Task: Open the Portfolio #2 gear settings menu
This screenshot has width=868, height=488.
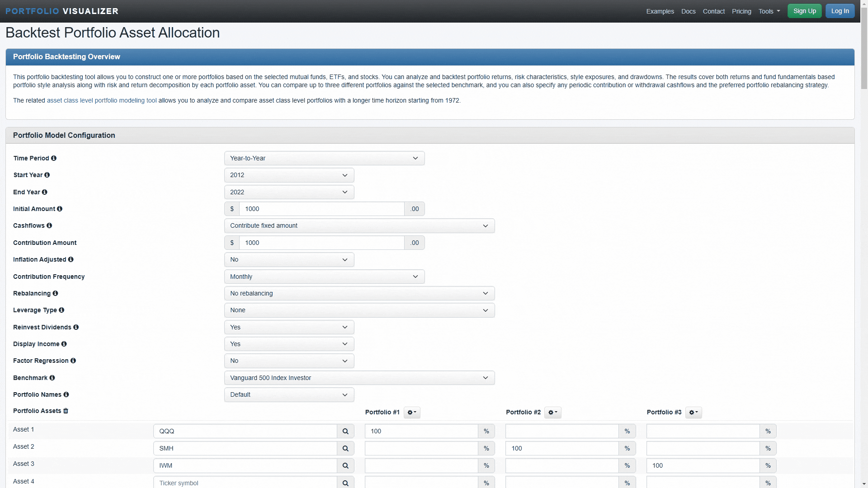Action: (x=552, y=413)
